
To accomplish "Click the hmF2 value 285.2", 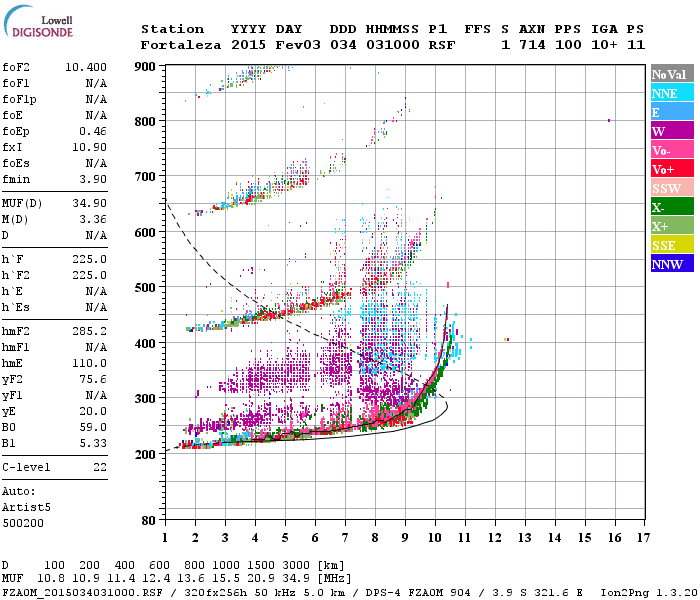I will (89, 331).
